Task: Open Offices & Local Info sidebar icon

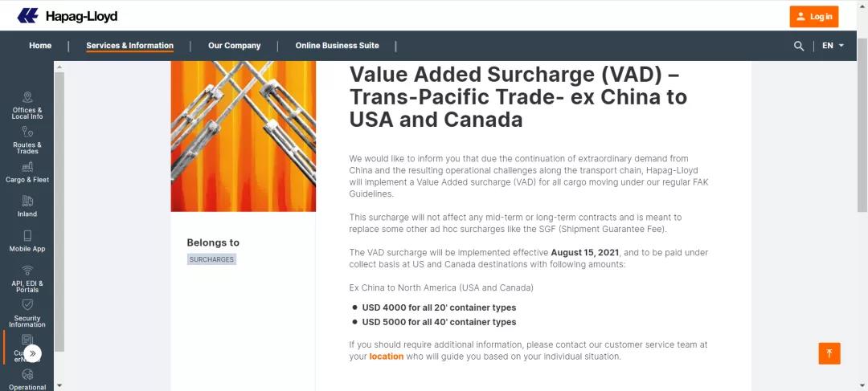Action: click(27, 98)
